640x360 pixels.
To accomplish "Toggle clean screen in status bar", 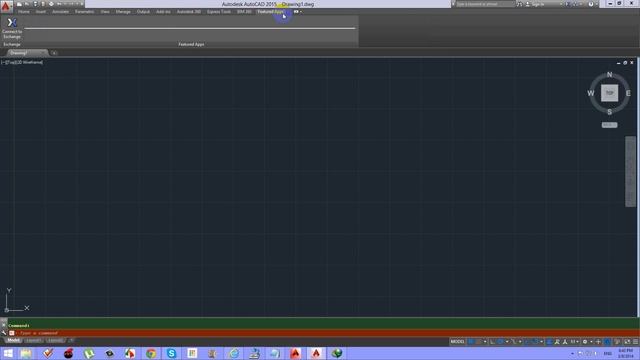I will click(627, 342).
